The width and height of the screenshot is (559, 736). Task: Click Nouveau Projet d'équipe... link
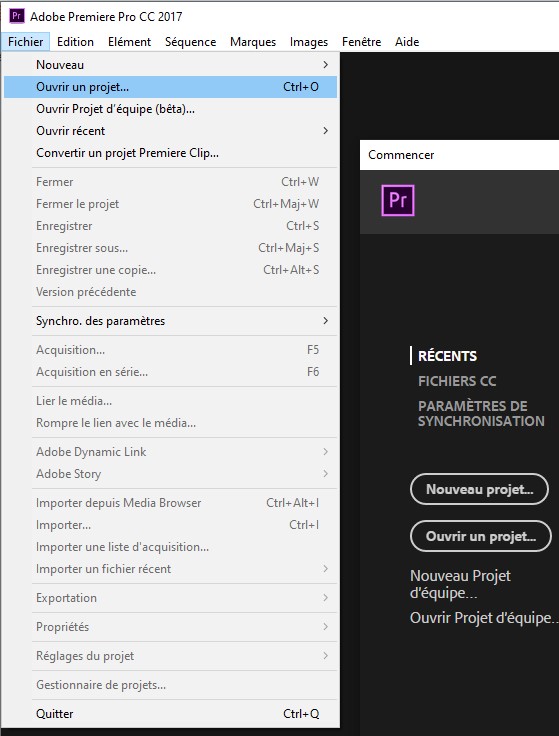pyautogui.click(x=460, y=584)
